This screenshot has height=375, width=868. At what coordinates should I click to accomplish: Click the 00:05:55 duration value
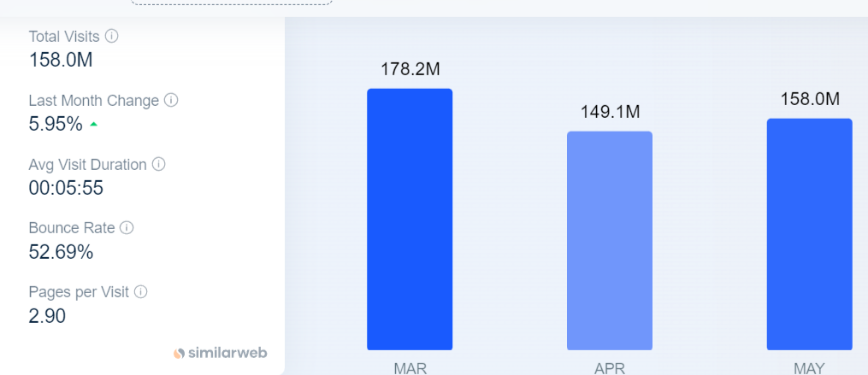pyautogui.click(x=66, y=188)
